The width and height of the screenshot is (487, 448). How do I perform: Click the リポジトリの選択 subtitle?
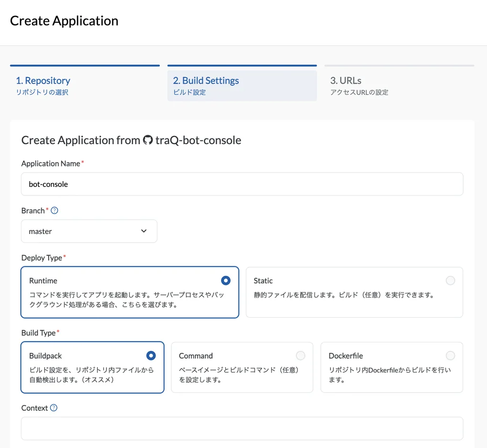[x=42, y=92]
